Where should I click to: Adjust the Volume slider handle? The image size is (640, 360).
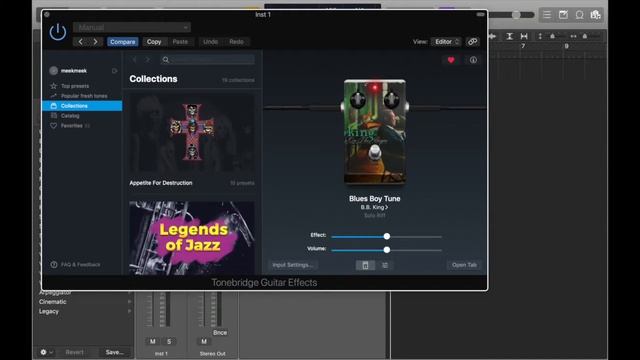(x=387, y=250)
